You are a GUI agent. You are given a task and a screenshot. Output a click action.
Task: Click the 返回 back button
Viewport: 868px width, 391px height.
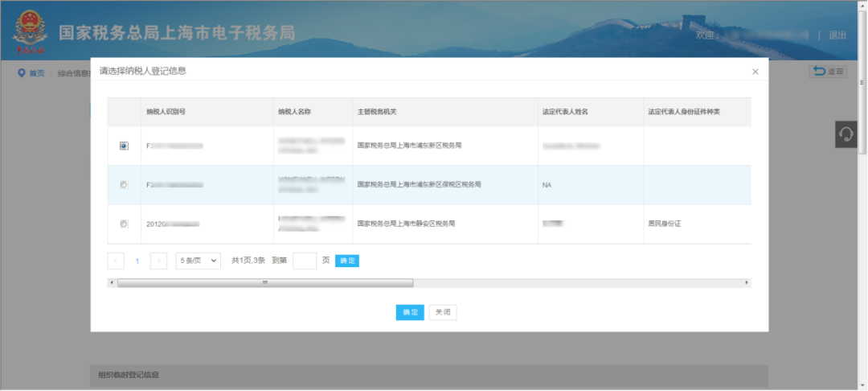coord(827,72)
